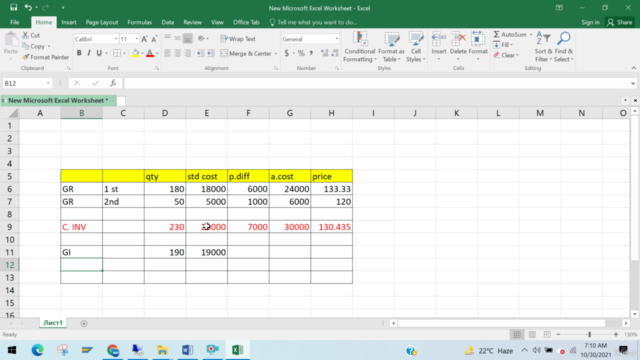The image size is (640, 360).
Task: Decrease font size with the small A
Action: 154,39
